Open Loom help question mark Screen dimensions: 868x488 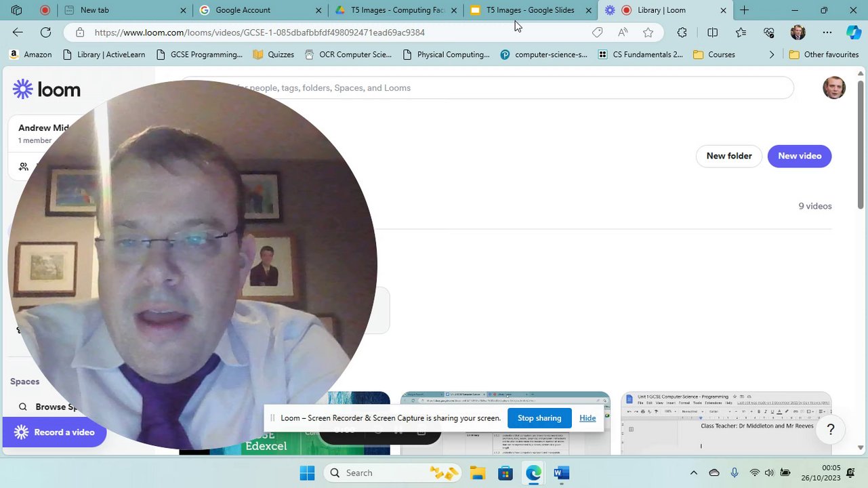click(x=831, y=429)
